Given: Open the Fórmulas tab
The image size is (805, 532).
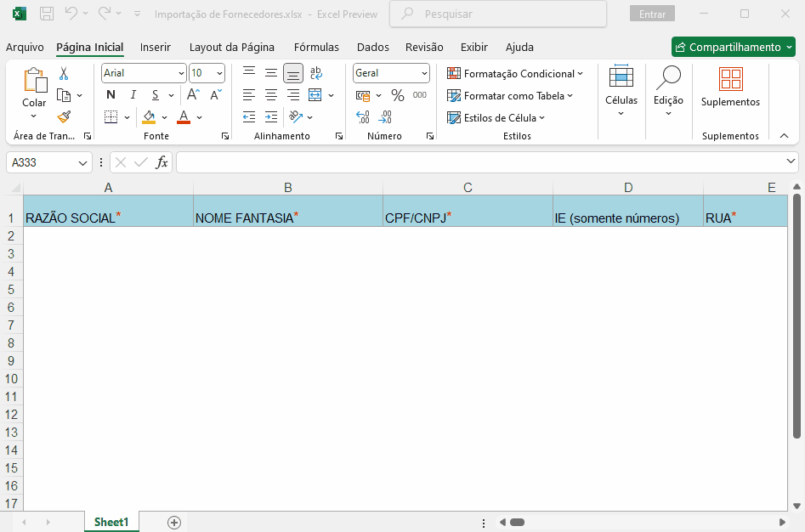Looking at the screenshot, I should tap(316, 48).
